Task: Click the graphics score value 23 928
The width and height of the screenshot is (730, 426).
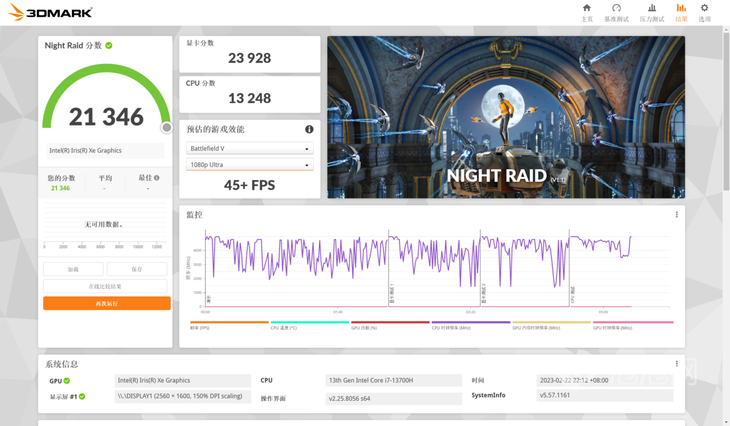Action: pos(250,58)
